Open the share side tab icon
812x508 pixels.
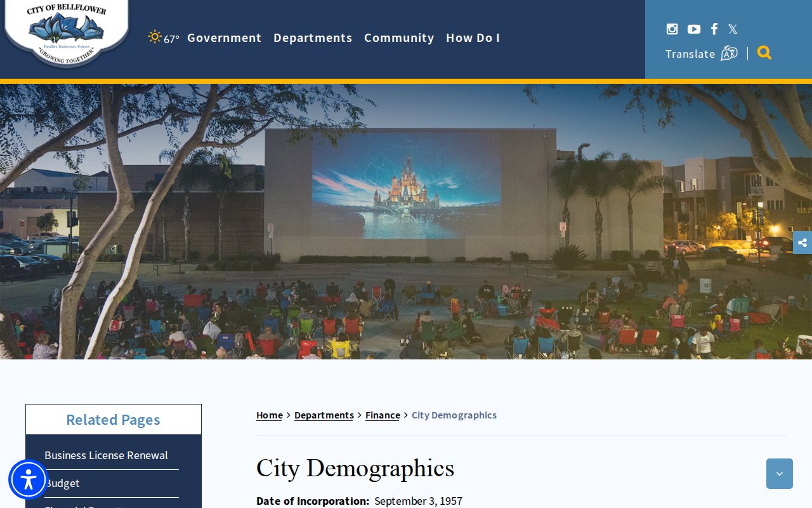[802, 243]
